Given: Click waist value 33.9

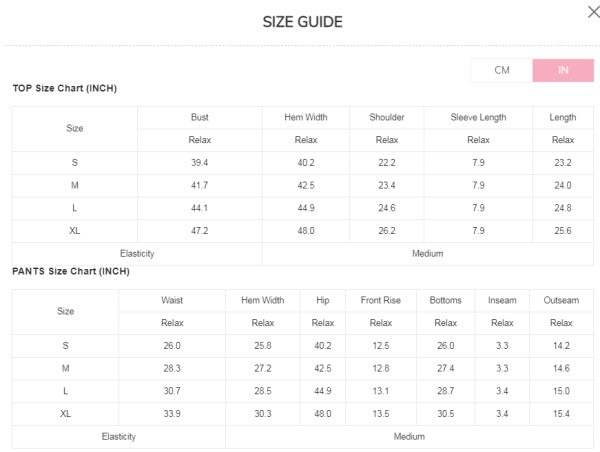Looking at the screenshot, I should 172,414.
